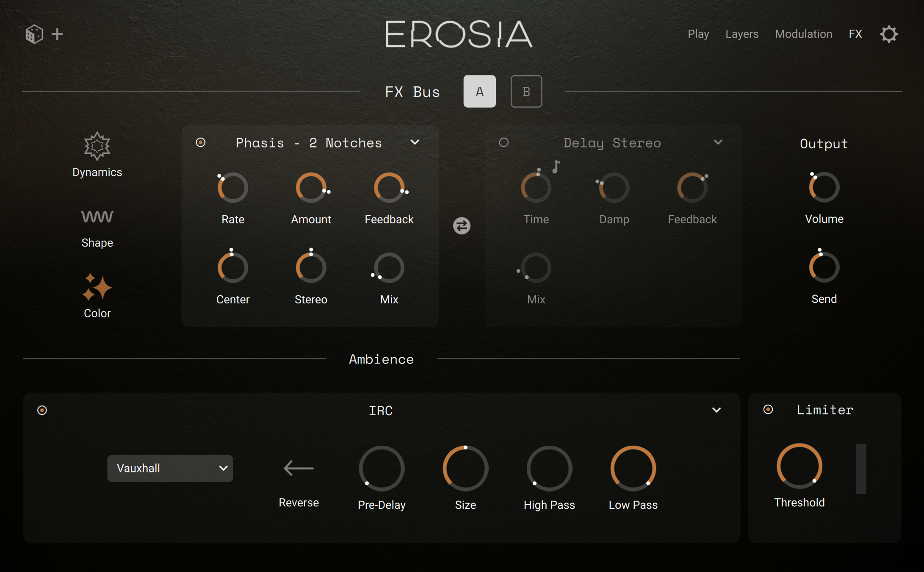Disable the IRC ambience power toggle
924x572 pixels.
[42, 410]
